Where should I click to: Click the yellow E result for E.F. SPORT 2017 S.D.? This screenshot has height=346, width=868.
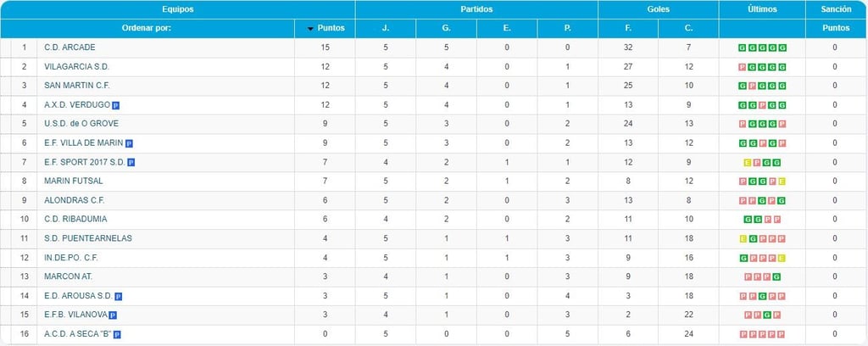point(747,163)
